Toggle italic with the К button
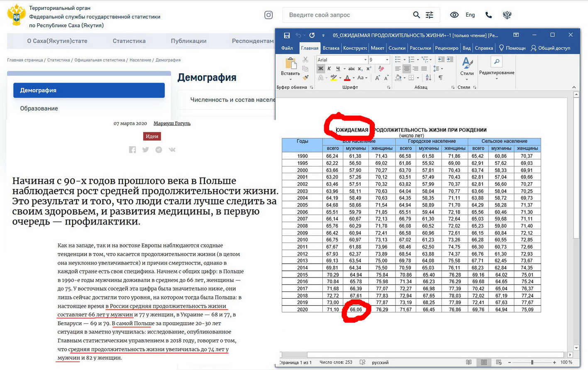588x370 pixels. coord(329,69)
